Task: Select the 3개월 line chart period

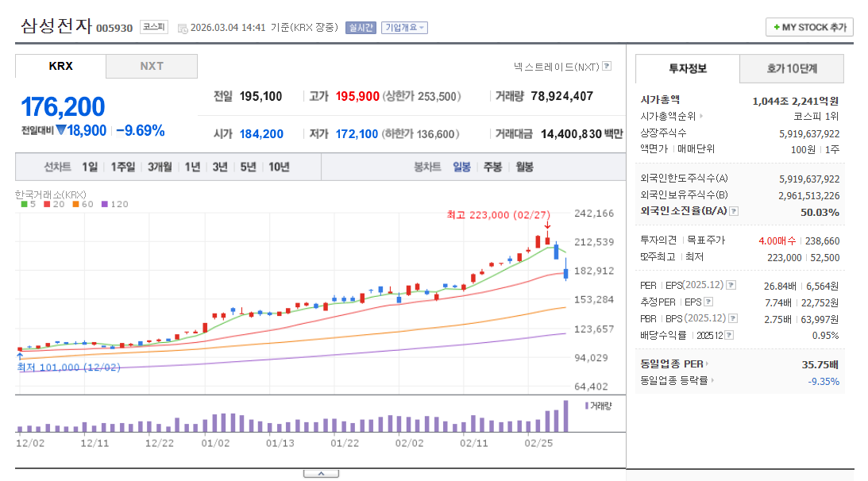Action: [160, 167]
